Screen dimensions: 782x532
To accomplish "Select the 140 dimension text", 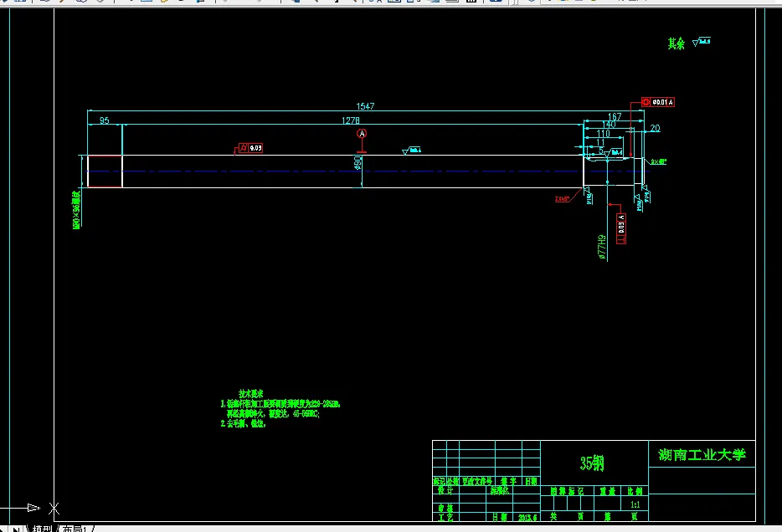I will 609,124.
